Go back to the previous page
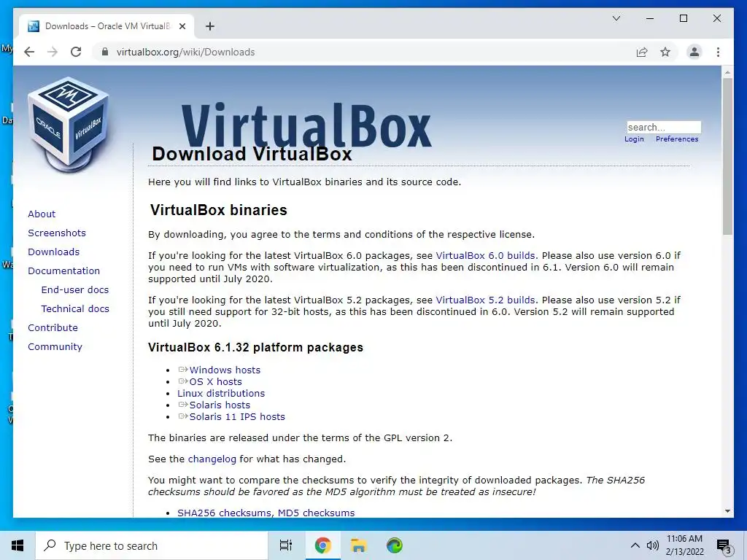Image resolution: width=747 pixels, height=560 pixels. pyautogui.click(x=29, y=52)
